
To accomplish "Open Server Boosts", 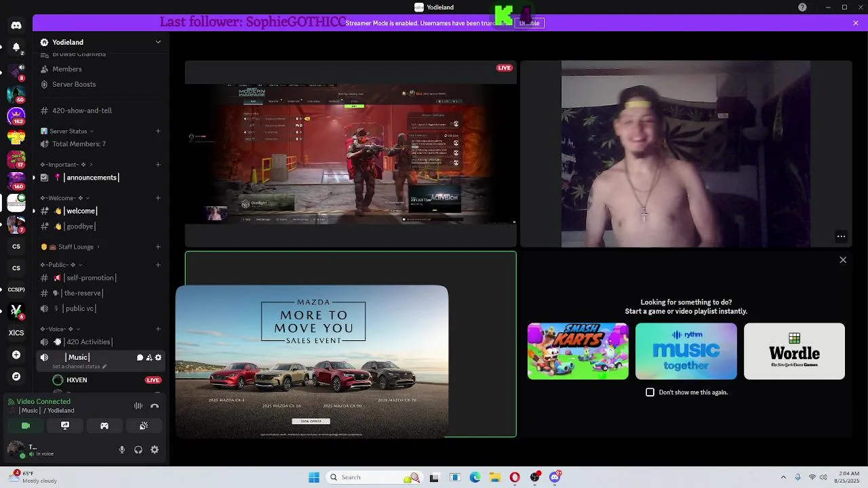I will pos(100,84).
